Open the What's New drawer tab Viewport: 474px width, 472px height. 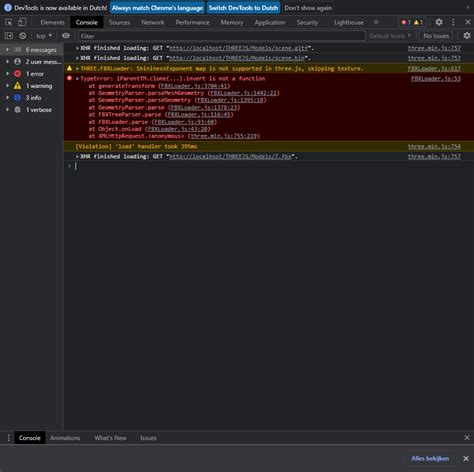tap(110, 438)
